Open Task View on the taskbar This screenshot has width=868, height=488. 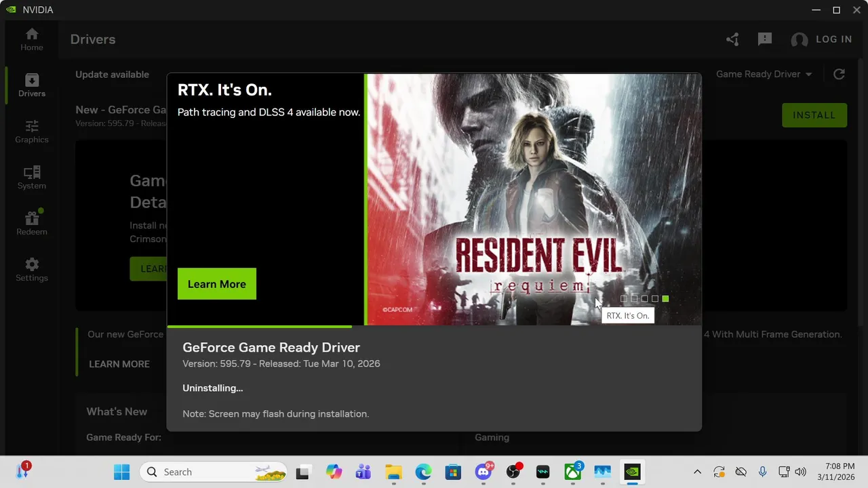pos(303,472)
